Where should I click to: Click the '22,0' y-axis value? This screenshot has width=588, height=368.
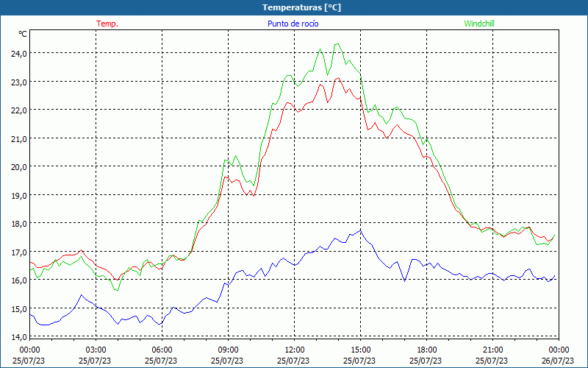pyautogui.click(x=19, y=110)
